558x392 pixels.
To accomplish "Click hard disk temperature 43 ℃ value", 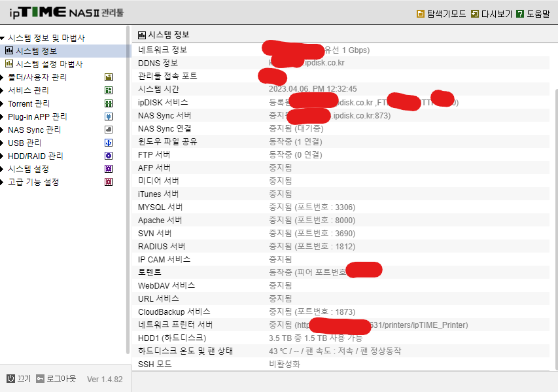I will 334,351.
